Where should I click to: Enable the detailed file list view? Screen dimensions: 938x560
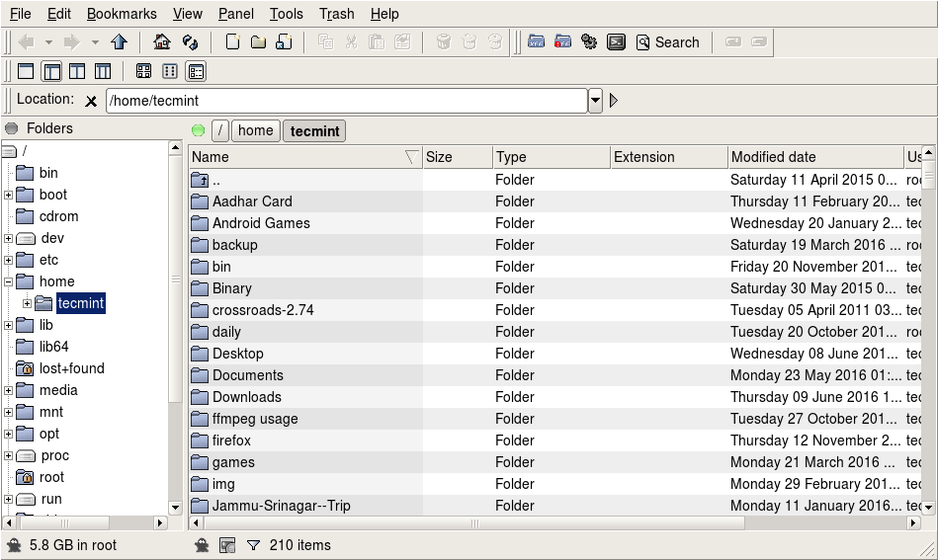point(196,71)
